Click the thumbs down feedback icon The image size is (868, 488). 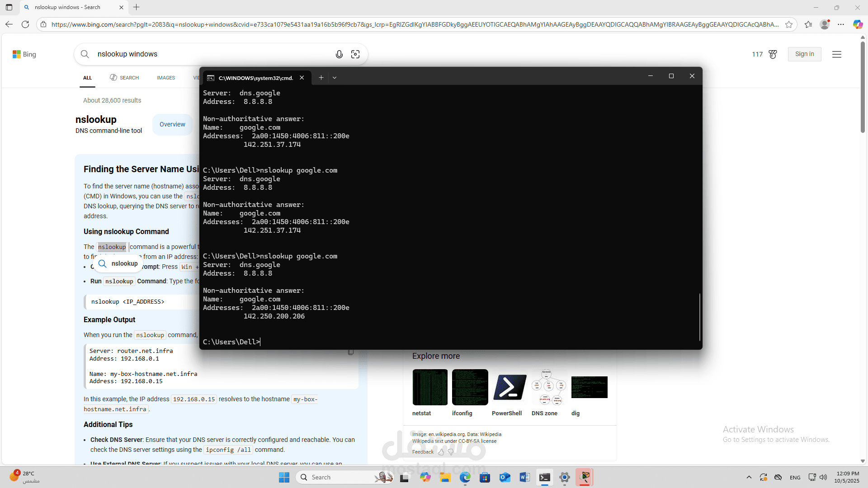(451, 452)
